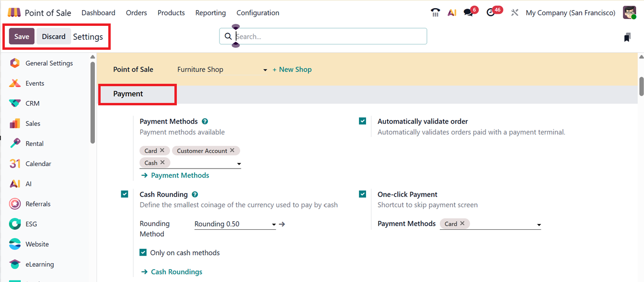Disable the Cash Rounding checkbox
Image resolution: width=644 pixels, height=282 pixels.
click(x=125, y=194)
